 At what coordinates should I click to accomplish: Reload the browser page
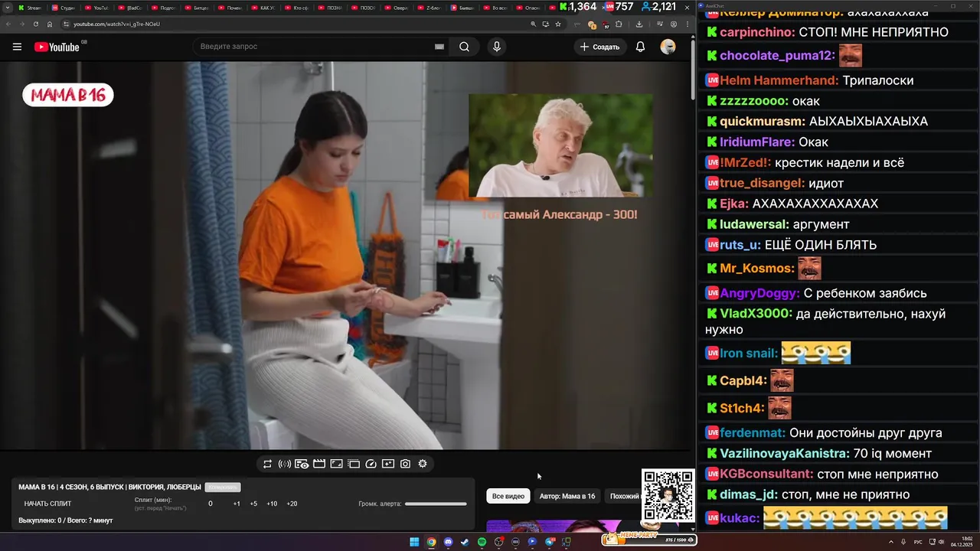coord(36,24)
